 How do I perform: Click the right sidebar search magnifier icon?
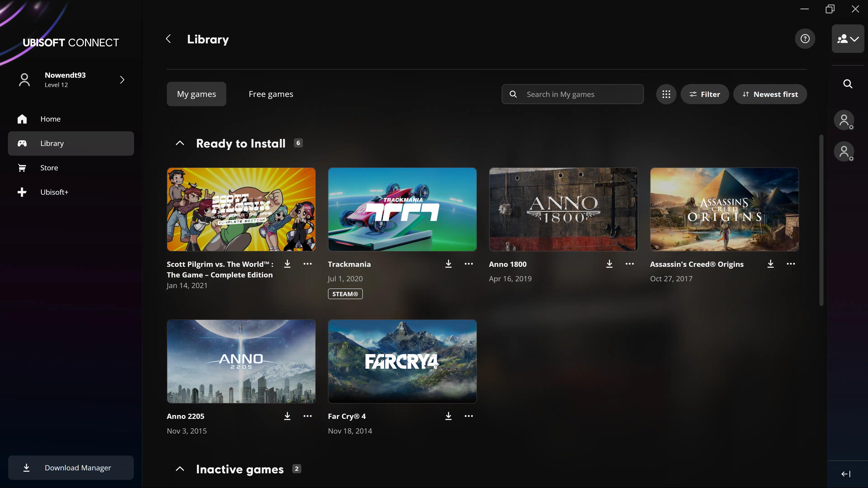coord(848,84)
